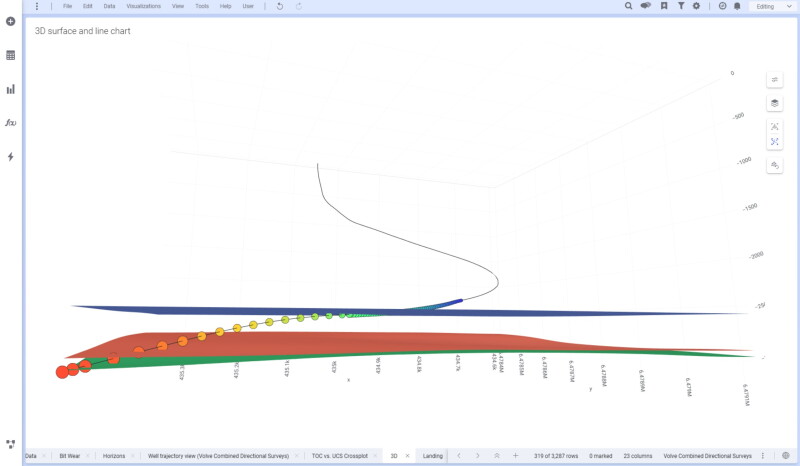Click the Volve Combined Directional Surveys table name
This screenshot has width=800, height=466.
(x=707, y=456)
